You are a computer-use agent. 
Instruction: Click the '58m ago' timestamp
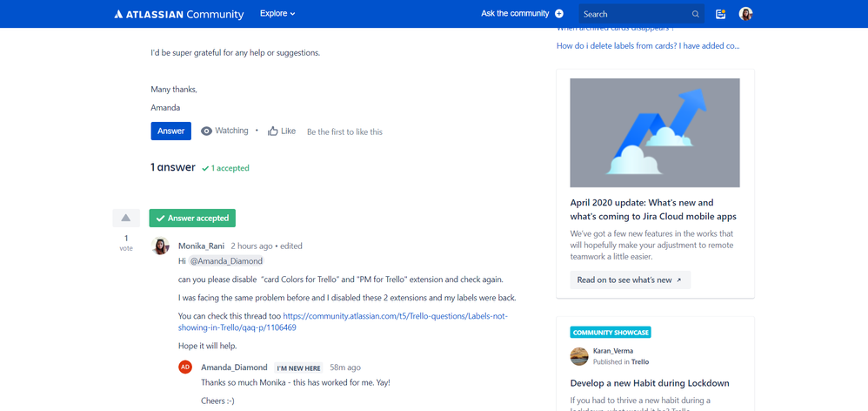click(345, 367)
